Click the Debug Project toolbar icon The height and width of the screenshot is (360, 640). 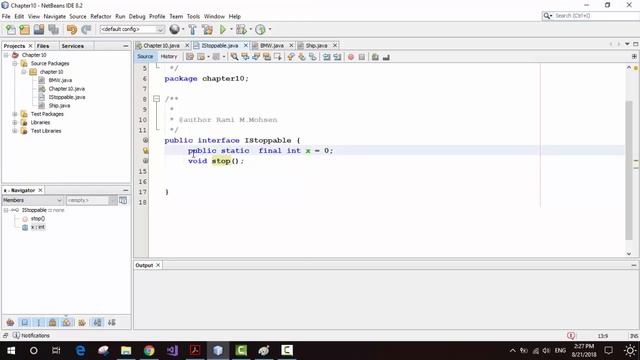click(241, 29)
